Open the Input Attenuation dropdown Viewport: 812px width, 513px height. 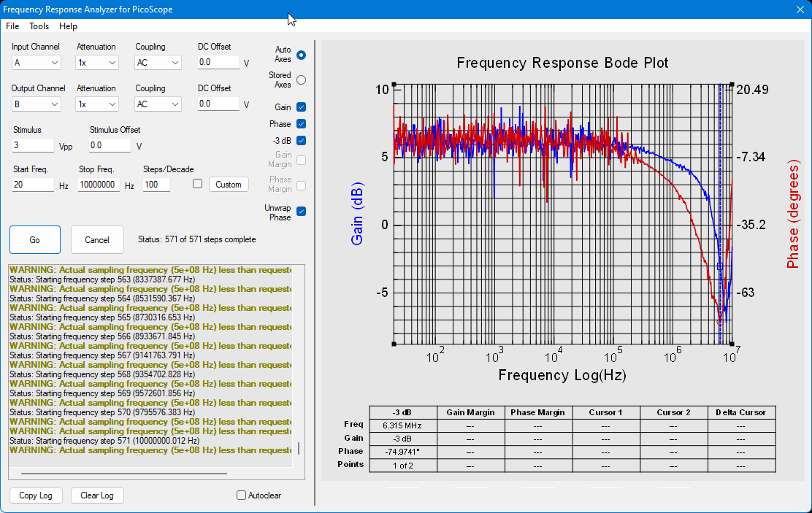[x=97, y=63]
